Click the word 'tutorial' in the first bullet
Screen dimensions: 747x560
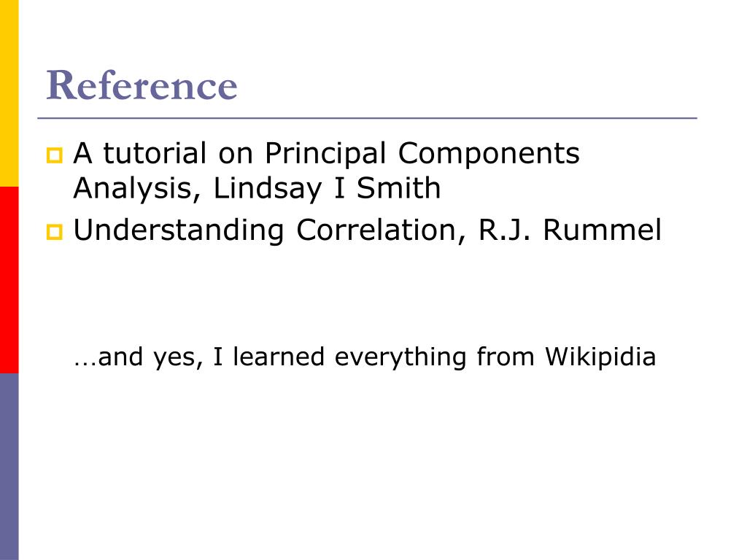click(155, 153)
